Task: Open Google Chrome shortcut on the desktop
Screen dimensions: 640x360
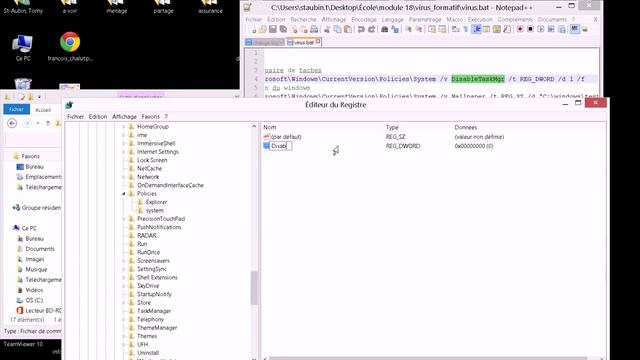Action: 70,42
